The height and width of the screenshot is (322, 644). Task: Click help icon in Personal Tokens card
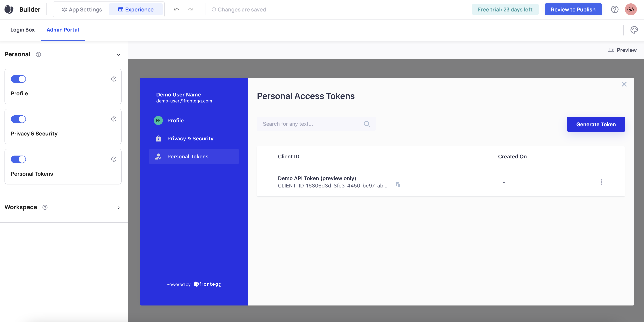pyautogui.click(x=114, y=159)
